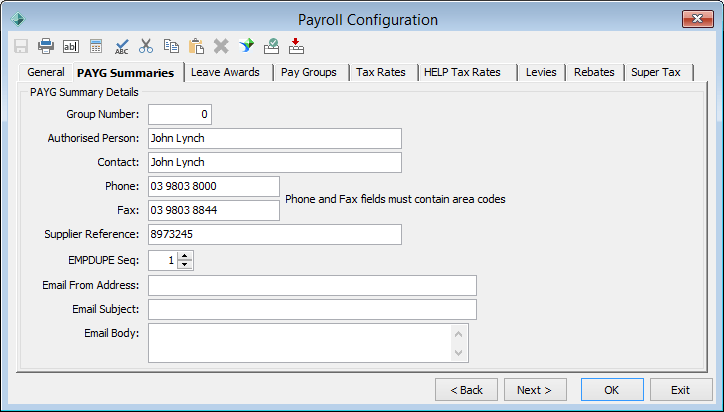Click the 'Email From Address:' label
Viewport: 724px width, 412px height.
tap(90, 285)
